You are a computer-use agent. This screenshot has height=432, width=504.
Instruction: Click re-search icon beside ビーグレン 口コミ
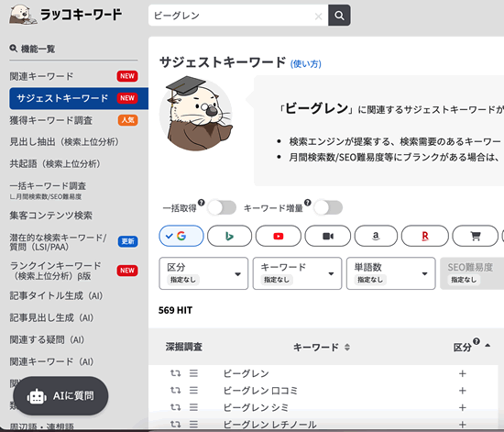[x=175, y=390]
